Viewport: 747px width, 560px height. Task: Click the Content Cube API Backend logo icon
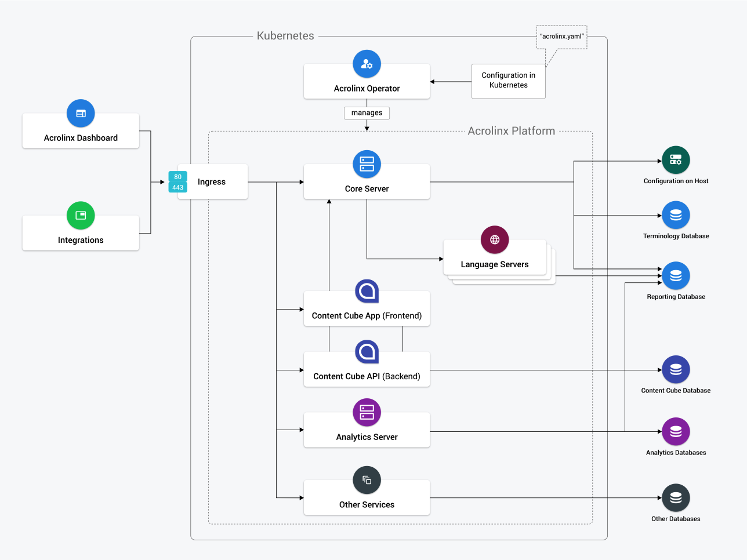pyautogui.click(x=367, y=351)
